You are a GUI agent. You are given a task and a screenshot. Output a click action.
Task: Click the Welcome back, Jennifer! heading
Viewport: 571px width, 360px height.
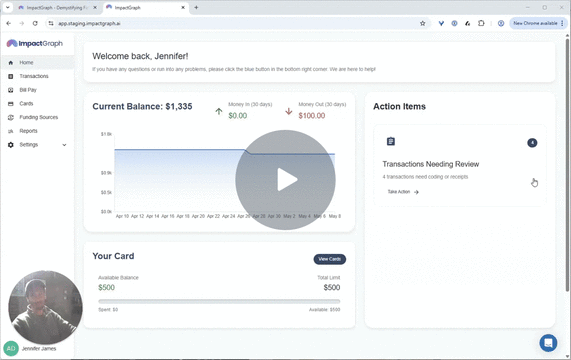[x=140, y=56]
